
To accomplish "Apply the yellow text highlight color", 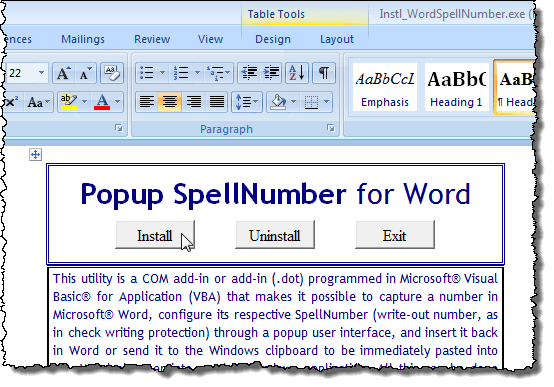I will [x=69, y=102].
